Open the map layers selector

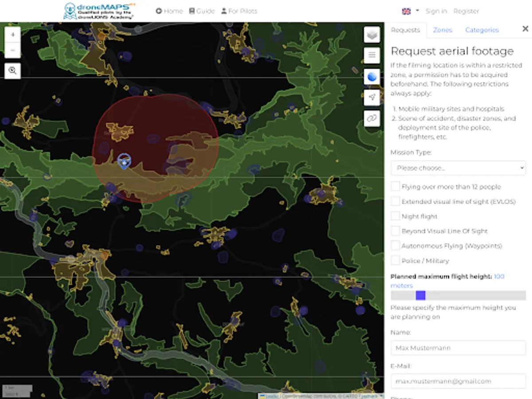372,35
